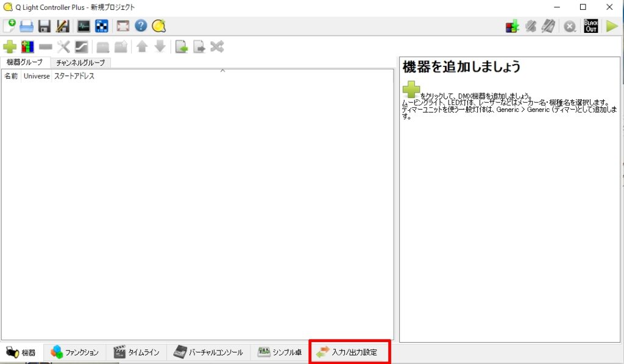Maximize the Q Light Controller Plus window
624x364 pixels.
[583, 7]
